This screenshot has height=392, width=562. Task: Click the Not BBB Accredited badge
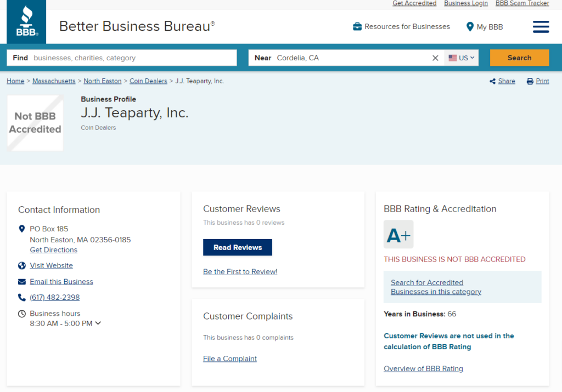pyautogui.click(x=35, y=123)
